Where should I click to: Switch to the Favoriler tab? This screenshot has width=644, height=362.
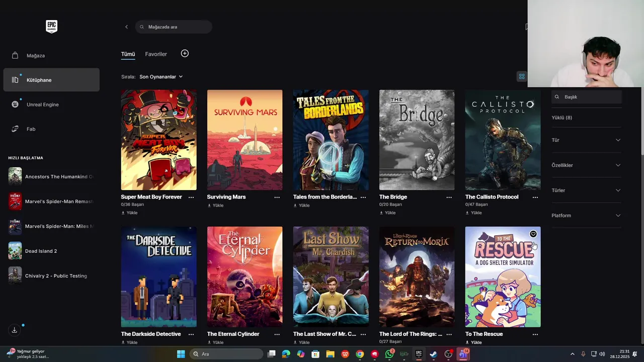(156, 54)
